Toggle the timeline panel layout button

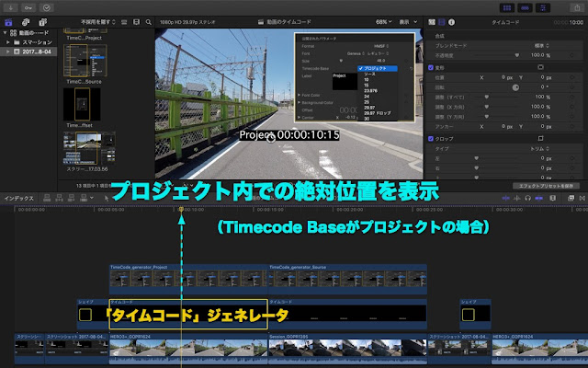click(x=525, y=7)
